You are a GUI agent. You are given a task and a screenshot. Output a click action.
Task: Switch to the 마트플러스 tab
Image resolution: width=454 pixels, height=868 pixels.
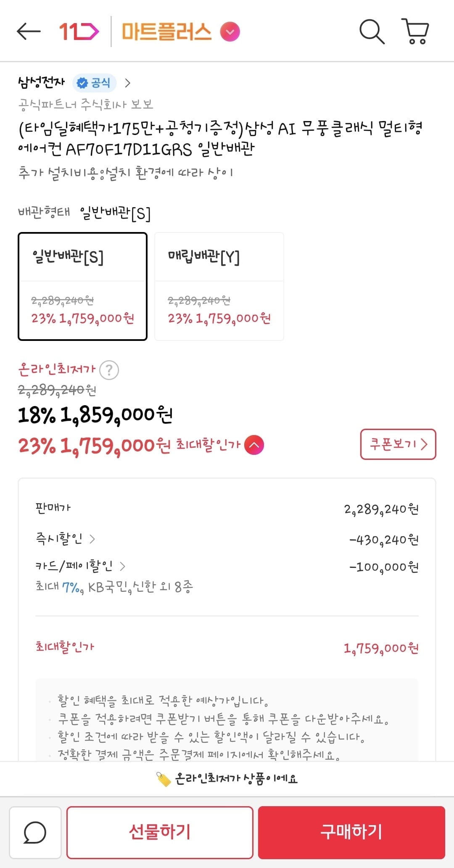pos(167,32)
